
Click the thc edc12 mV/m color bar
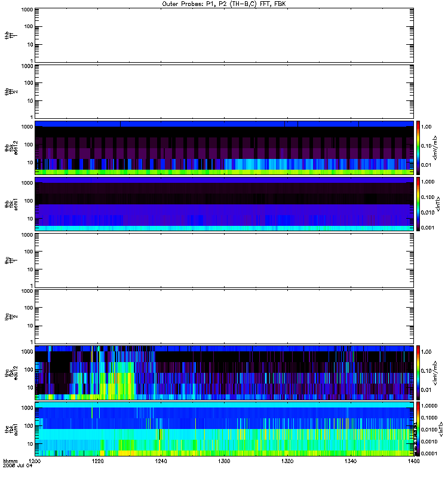tap(418, 373)
